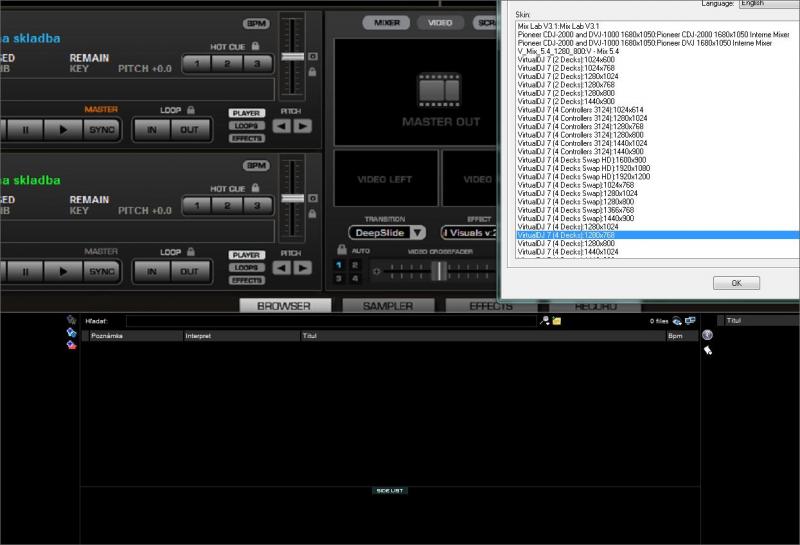The width and height of the screenshot is (800, 545).
Task: Open the BROWSER tab
Action: point(285,306)
